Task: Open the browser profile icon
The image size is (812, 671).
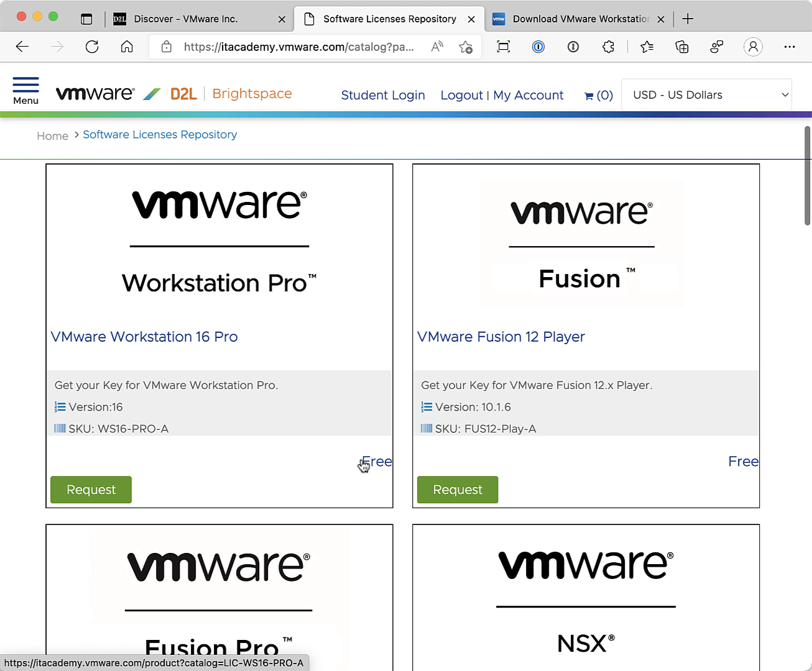Action: pyautogui.click(x=753, y=47)
